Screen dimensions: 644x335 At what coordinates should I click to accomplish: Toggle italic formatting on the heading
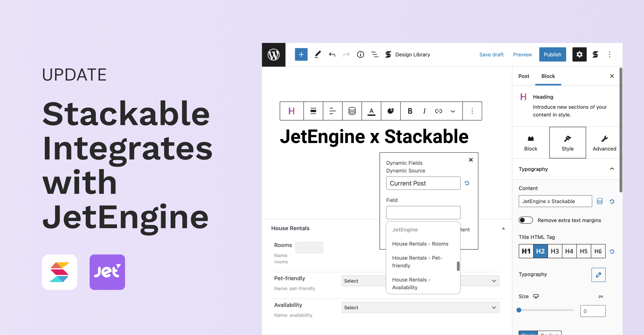(424, 111)
